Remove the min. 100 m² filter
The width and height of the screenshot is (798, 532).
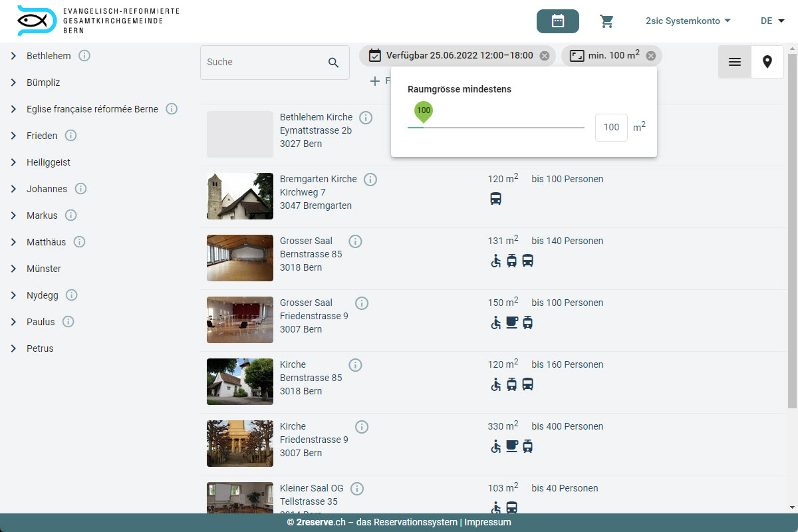(651, 56)
